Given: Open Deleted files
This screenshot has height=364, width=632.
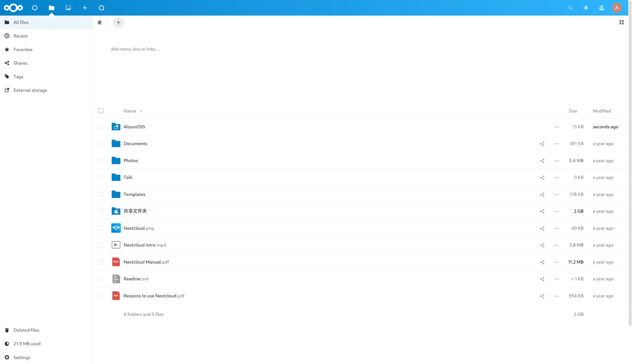Looking at the screenshot, I should pos(26,330).
